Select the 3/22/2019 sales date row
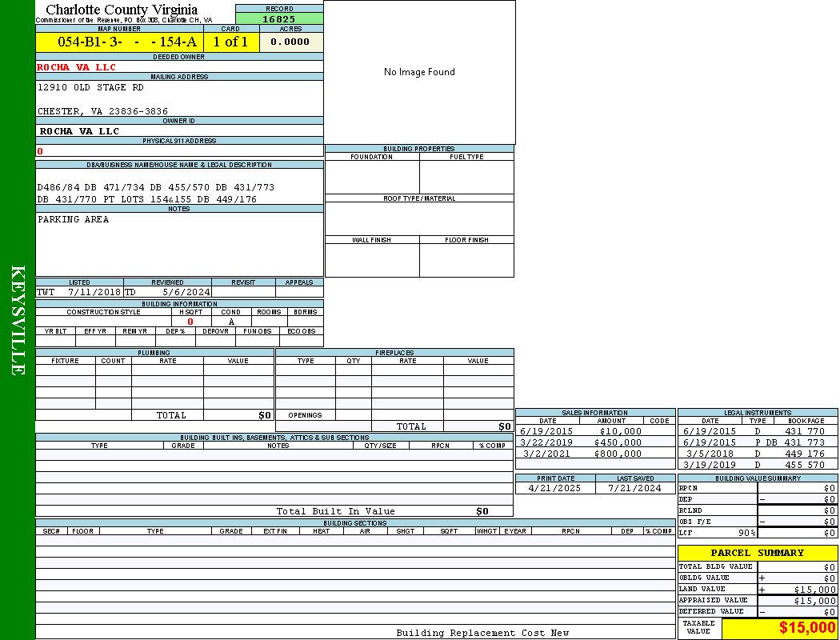Screen dimensions: 840x640 click(547, 442)
